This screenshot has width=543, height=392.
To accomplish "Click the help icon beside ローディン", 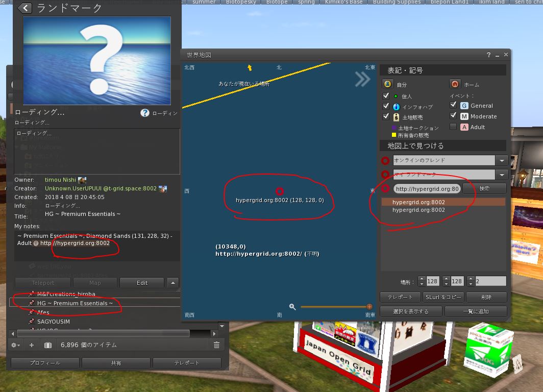I will tap(145, 113).
